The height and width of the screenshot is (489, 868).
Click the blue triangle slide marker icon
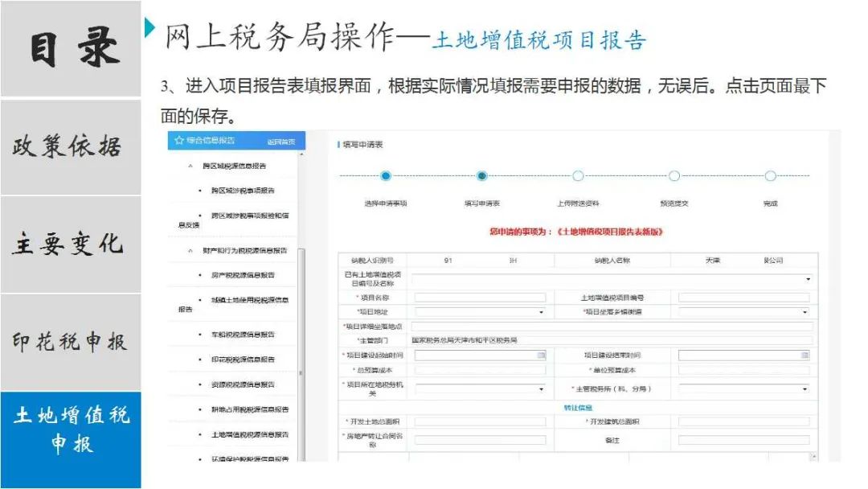pos(149,27)
